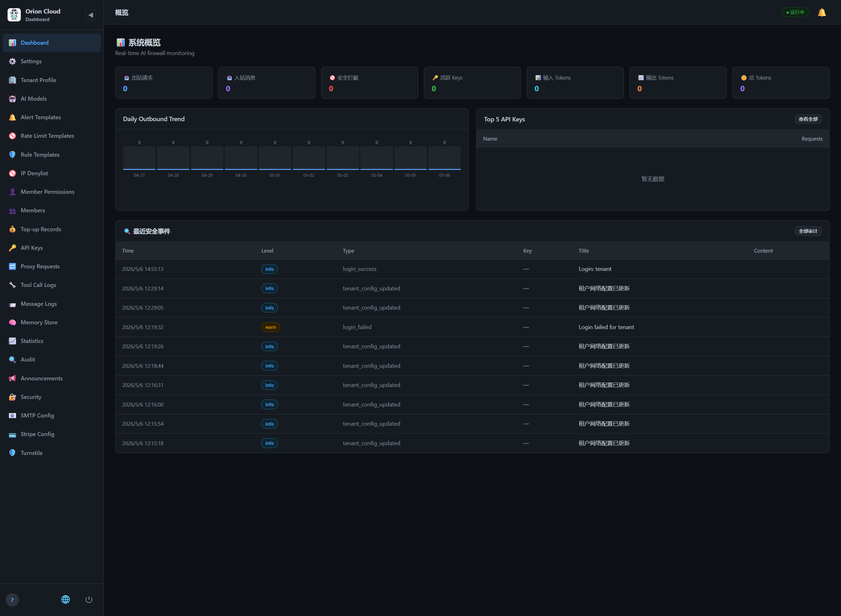Click the Member Permissions person icon

tap(12, 192)
